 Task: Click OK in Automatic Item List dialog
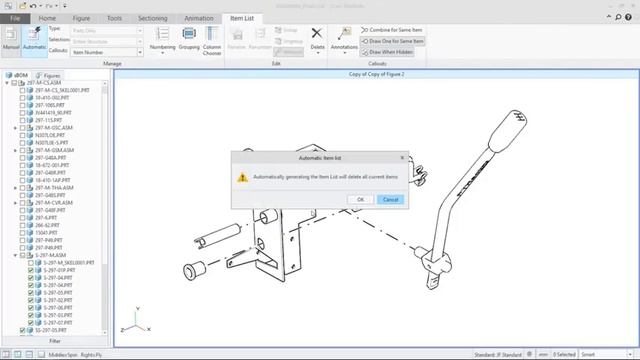pyautogui.click(x=360, y=200)
